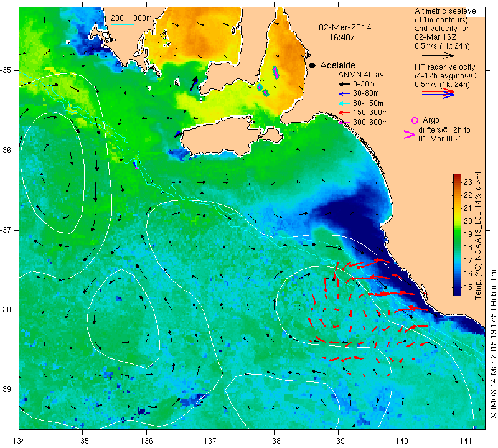Click latitude label -39 on left axis
The image size is (498, 448).
point(7,390)
